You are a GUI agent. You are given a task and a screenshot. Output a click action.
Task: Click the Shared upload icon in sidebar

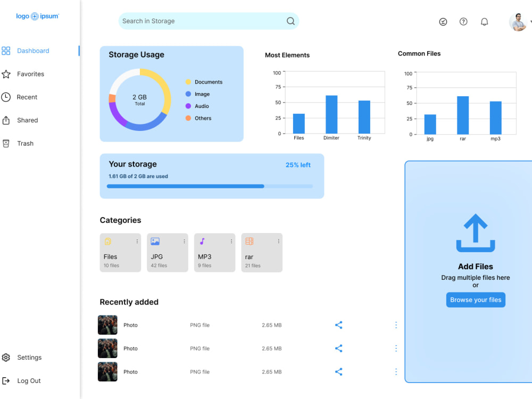tap(6, 120)
